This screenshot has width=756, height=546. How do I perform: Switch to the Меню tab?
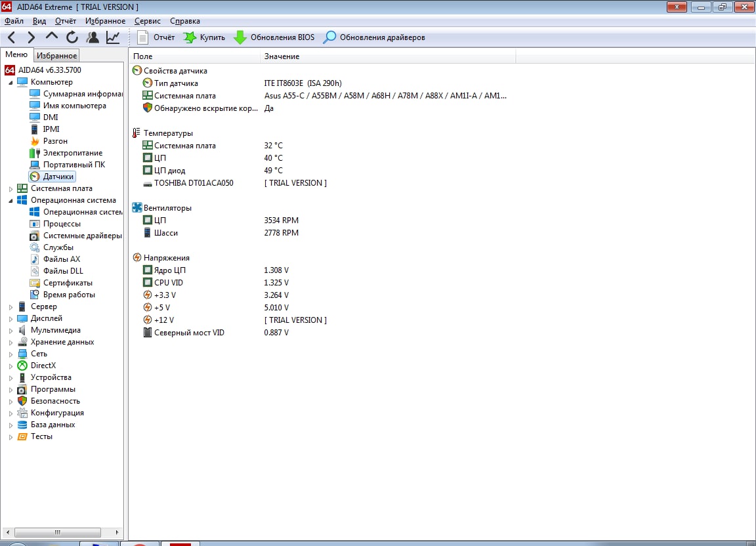pos(16,54)
